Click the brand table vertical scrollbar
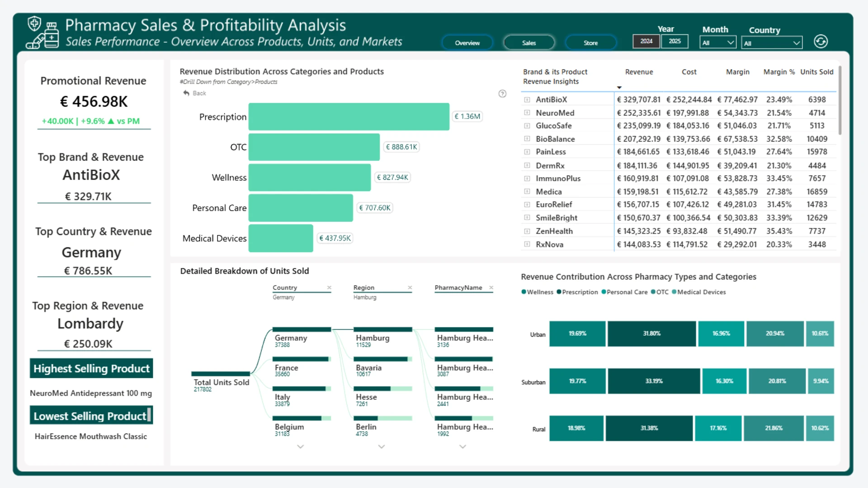This screenshot has width=868, height=488. [x=840, y=101]
